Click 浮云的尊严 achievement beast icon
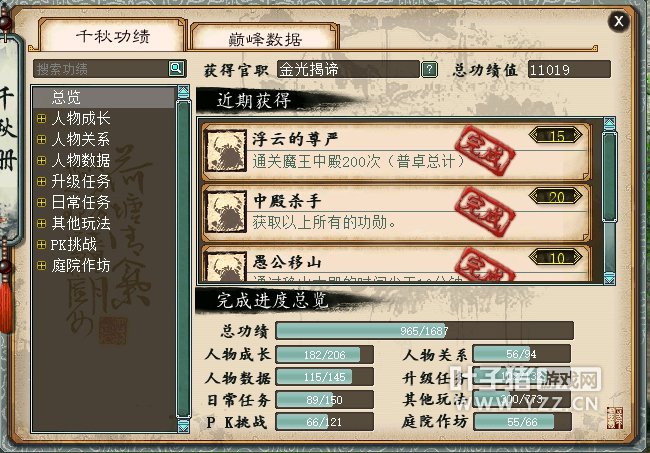650x453 pixels. [x=226, y=151]
